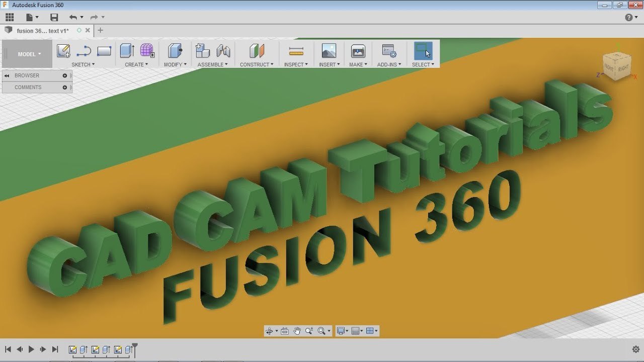The width and height of the screenshot is (644, 362).
Task: Expand the COMMENTS panel plus button
Action: tap(65, 87)
